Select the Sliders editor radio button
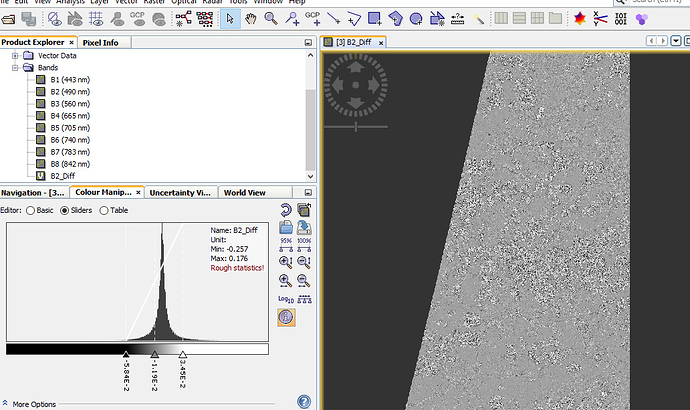The height and width of the screenshot is (410, 690). coord(64,211)
